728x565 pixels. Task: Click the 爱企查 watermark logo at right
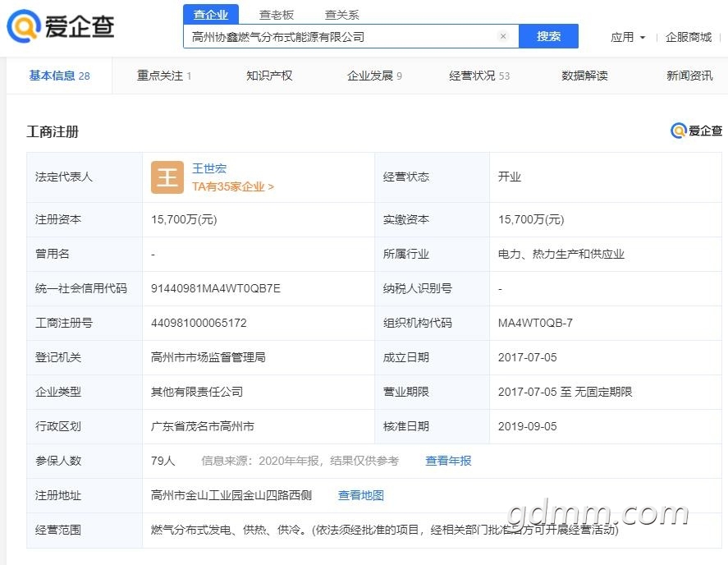tap(696, 131)
